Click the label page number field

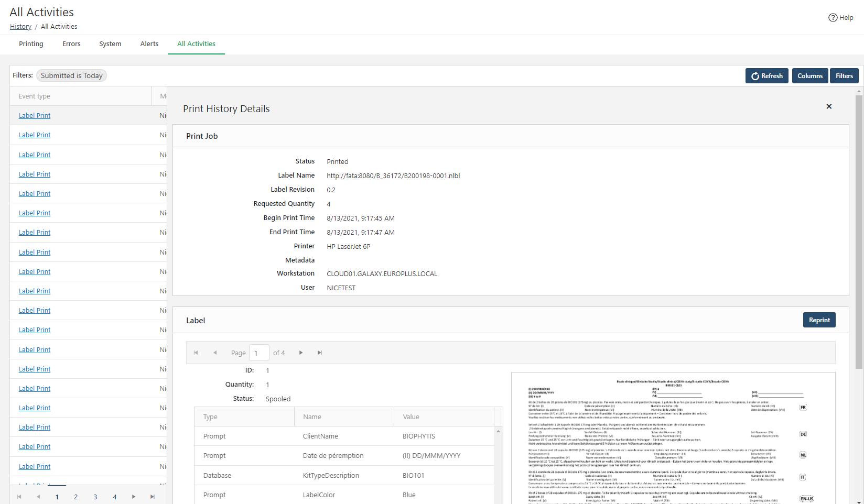point(259,353)
